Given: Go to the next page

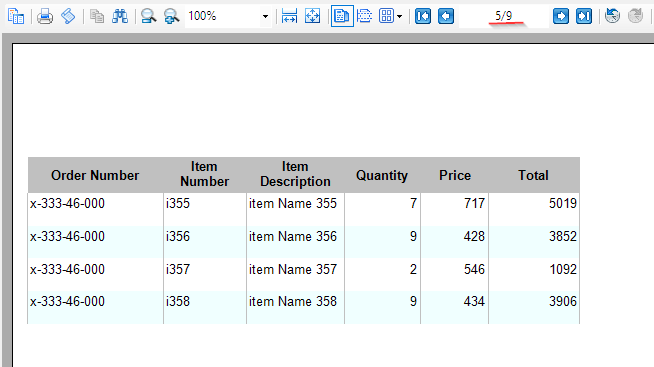Looking at the screenshot, I should [x=561, y=16].
